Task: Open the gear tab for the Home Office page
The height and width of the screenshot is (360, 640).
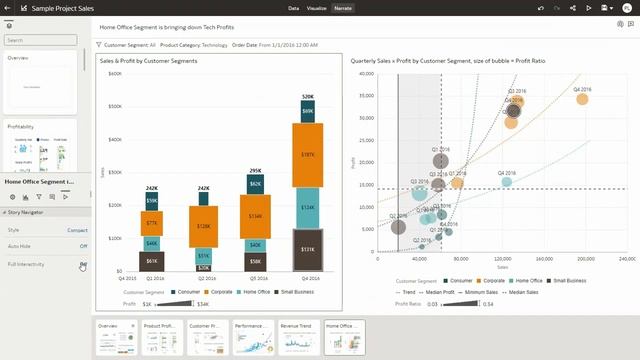Action: (13, 197)
